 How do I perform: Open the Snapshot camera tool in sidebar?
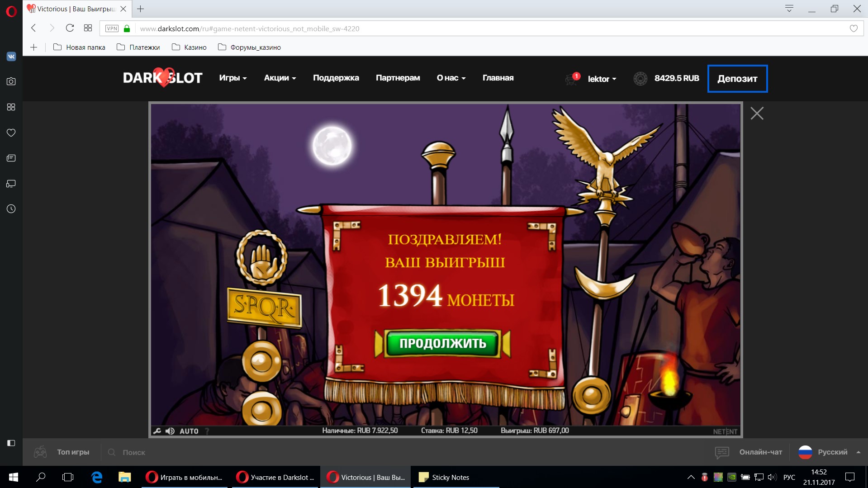[11, 81]
